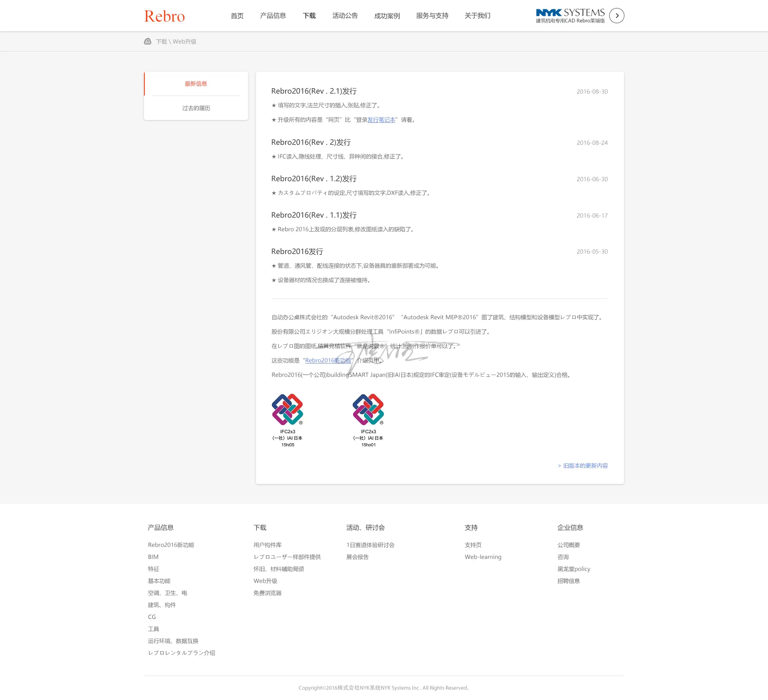Select the 下载 navigation item

pos(309,16)
